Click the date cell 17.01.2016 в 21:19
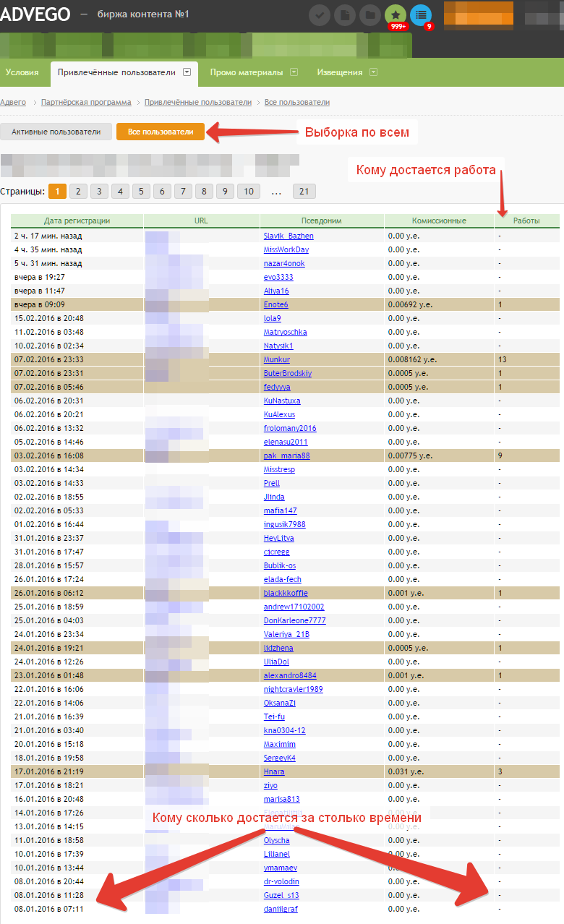Screen dimensions: 564x924 48,771
